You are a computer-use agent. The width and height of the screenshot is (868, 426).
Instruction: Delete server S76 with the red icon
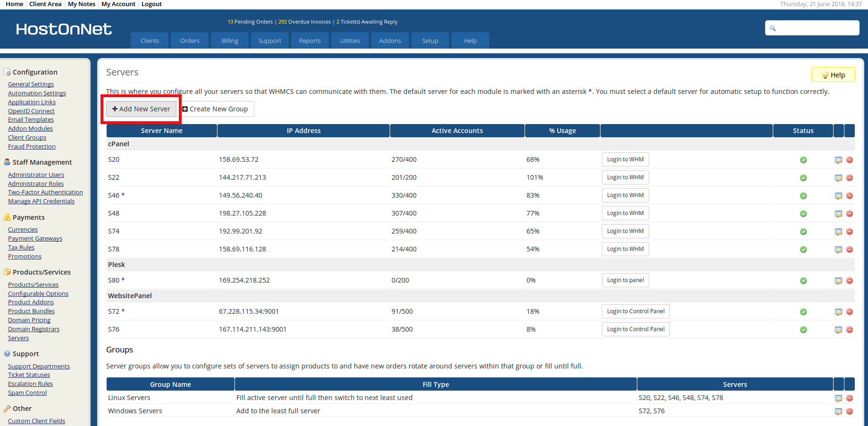coord(850,330)
